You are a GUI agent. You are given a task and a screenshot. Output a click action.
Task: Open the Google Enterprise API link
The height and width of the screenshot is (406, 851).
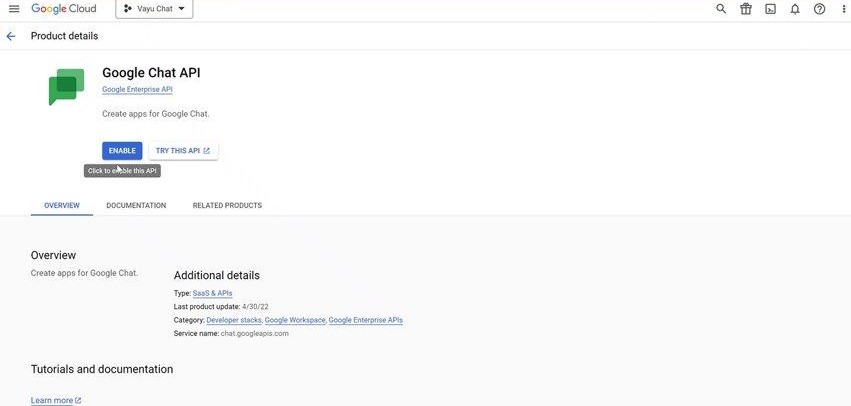click(137, 90)
